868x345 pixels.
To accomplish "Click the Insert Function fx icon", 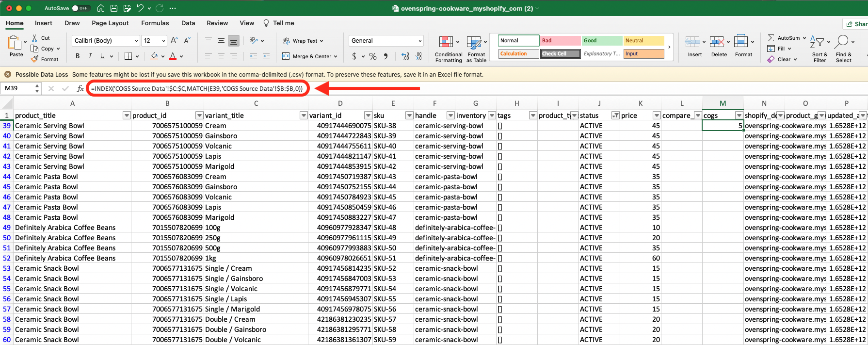I will [x=80, y=88].
